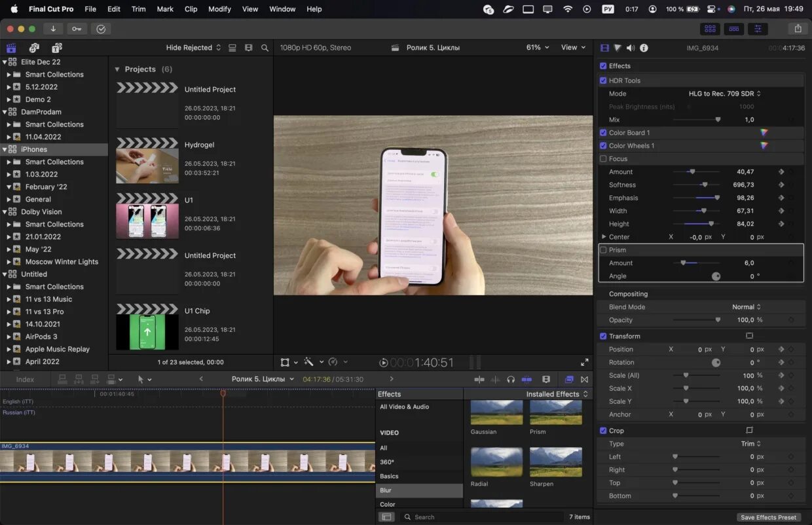Click the Share export button
The height and width of the screenshot is (525, 812).
tap(798, 29)
